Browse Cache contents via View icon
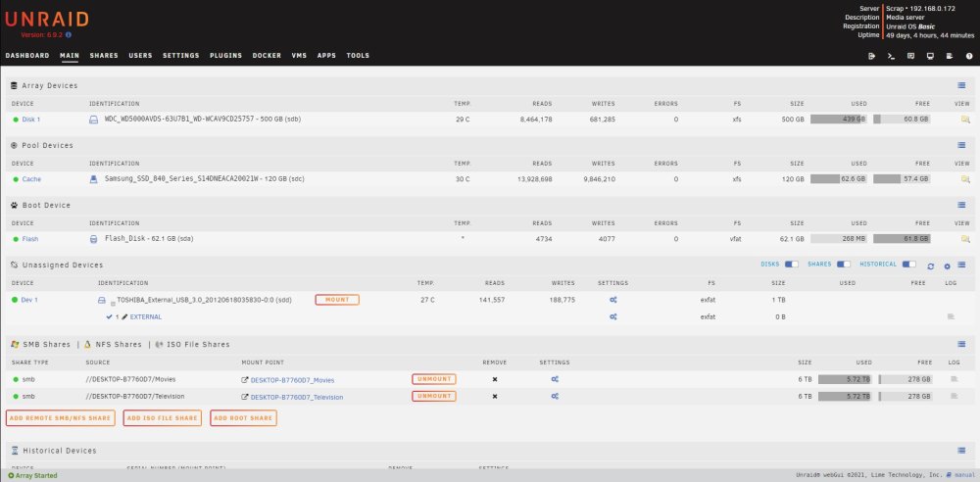Image resolution: width=980 pixels, height=482 pixels. 965,179
